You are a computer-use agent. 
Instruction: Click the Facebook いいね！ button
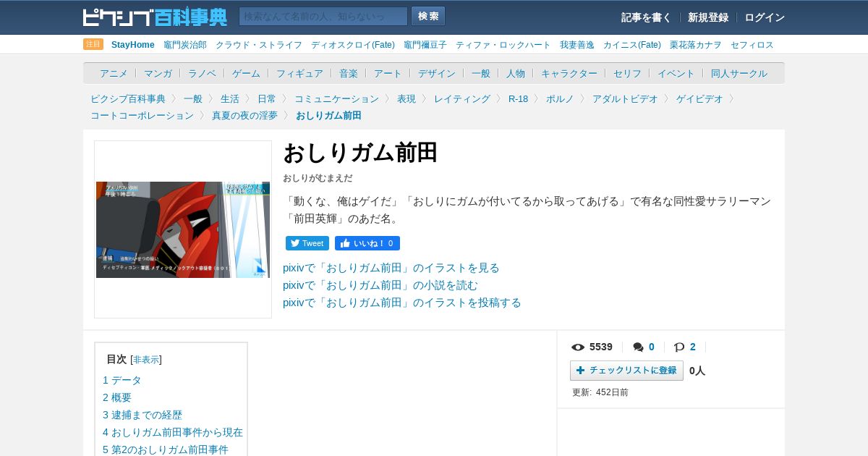(x=367, y=243)
